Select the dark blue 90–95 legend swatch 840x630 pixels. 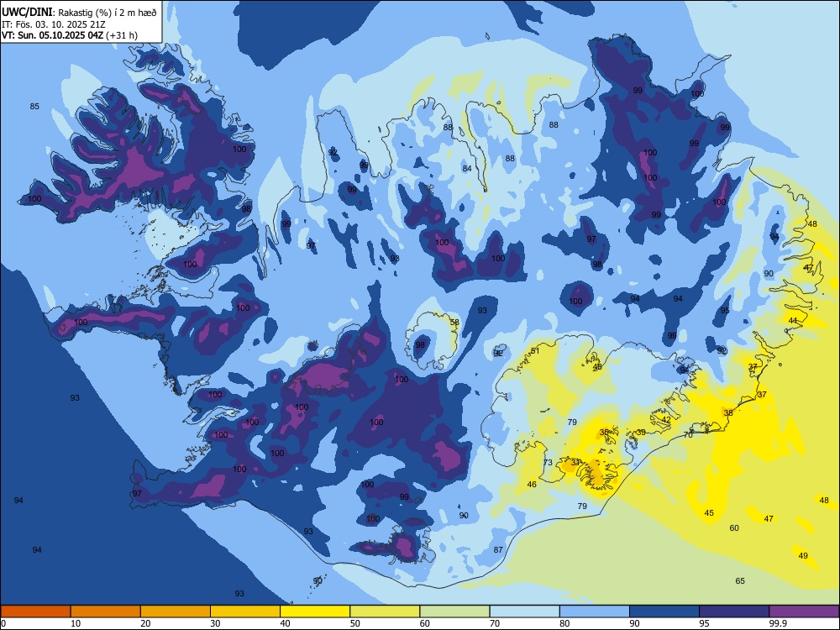(664, 612)
